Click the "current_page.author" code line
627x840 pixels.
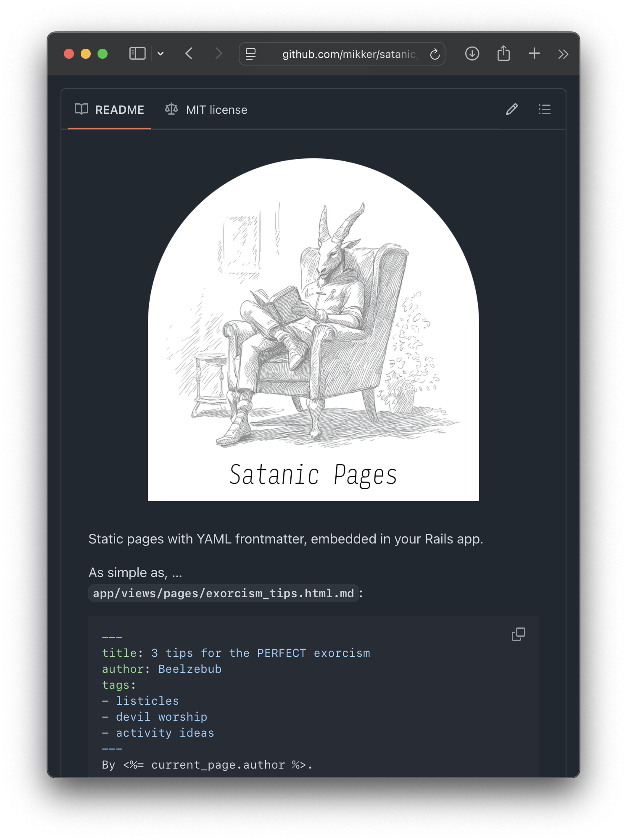pyautogui.click(x=208, y=765)
